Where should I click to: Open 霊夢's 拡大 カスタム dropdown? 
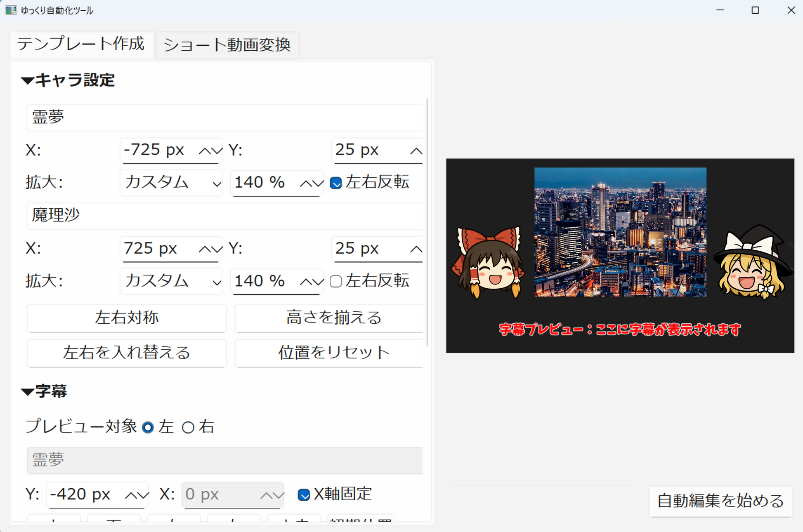(171, 182)
